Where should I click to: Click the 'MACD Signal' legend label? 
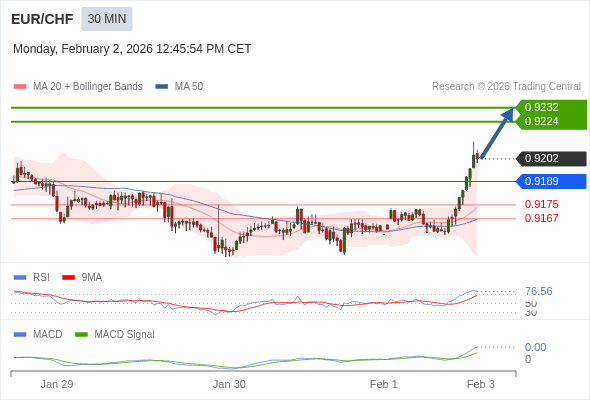[x=125, y=335]
